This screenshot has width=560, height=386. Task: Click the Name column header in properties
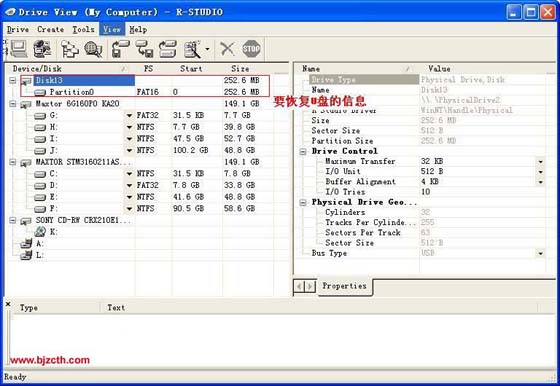click(356, 69)
